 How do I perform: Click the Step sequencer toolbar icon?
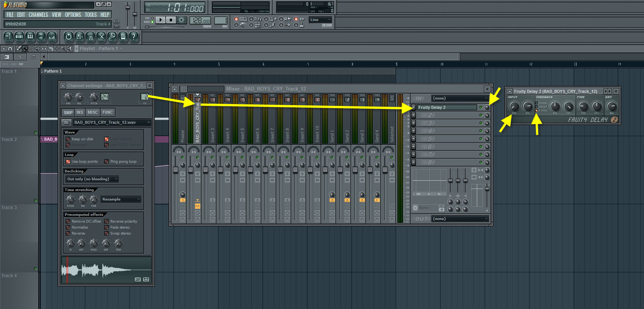pyautogui.click(x=19, y=37)
